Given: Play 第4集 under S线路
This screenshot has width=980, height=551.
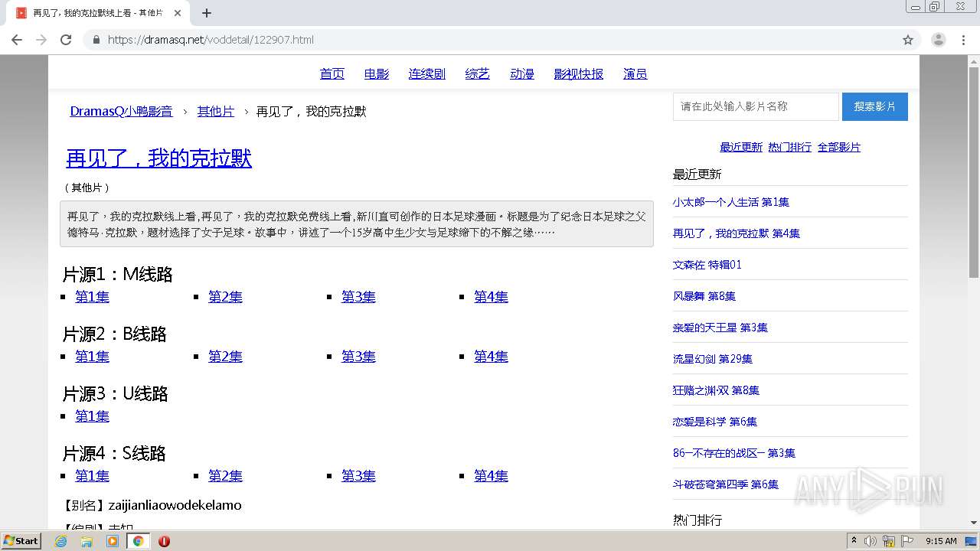Looking at the screenshot, I should point(491,476).
